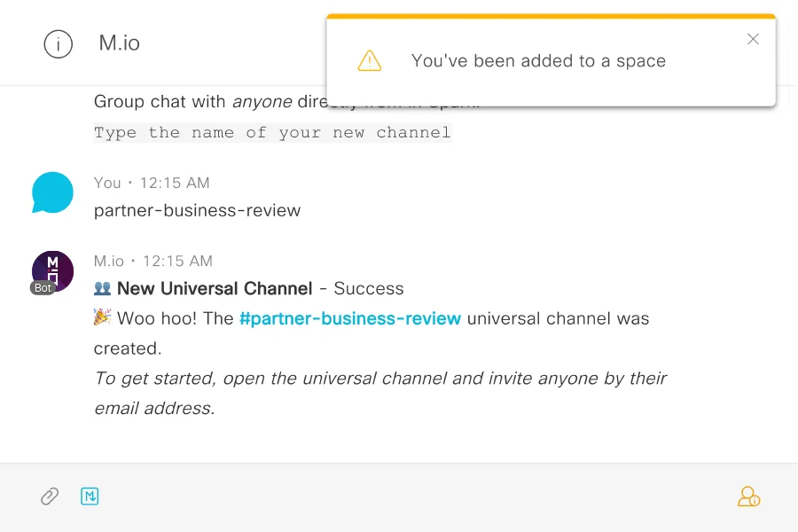Click the M.io bot avatar
The height and width of the screenshot is (532, 798).
(51, 269)
